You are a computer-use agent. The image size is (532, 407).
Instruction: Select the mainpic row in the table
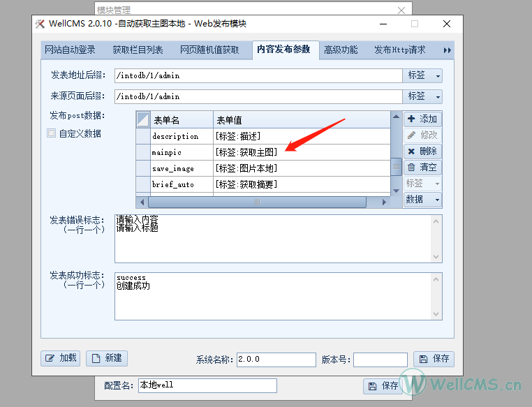click(175, 152)
